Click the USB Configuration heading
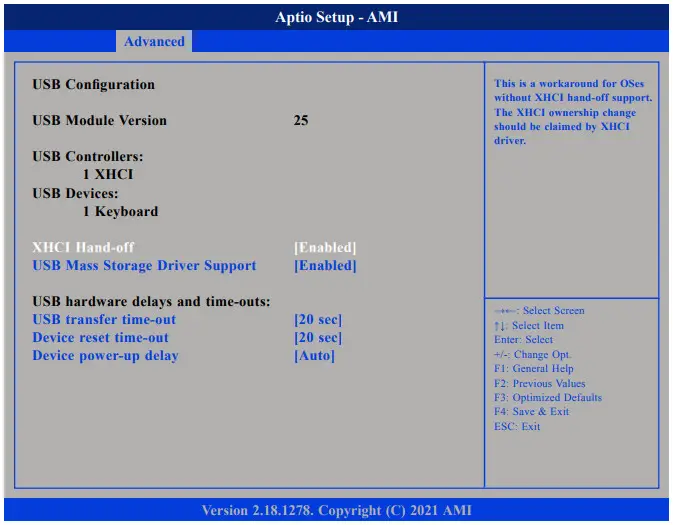Viewport: 673px width, 525px height. click(94, 85)
